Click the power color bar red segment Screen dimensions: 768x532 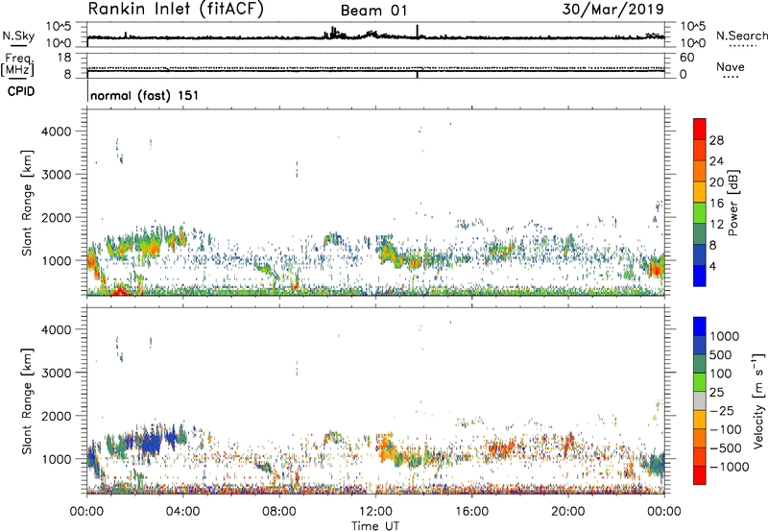pyautogui.click(x=700, y=130)
